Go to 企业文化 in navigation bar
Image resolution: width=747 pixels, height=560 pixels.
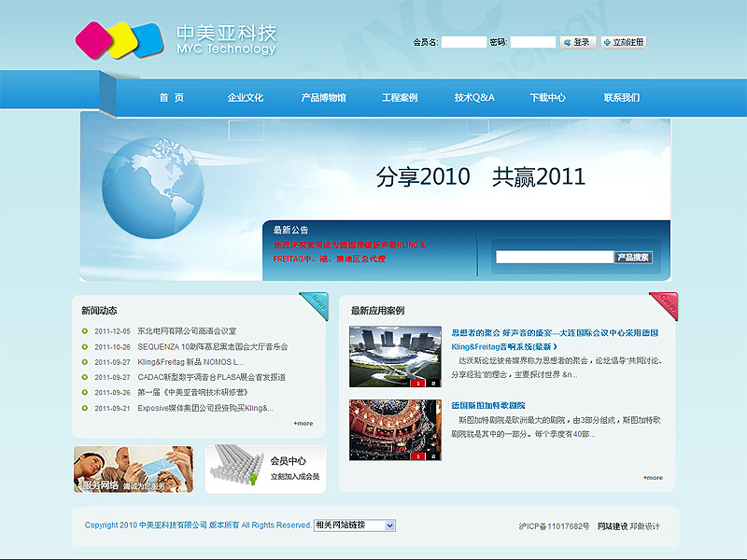pos(246,98)
